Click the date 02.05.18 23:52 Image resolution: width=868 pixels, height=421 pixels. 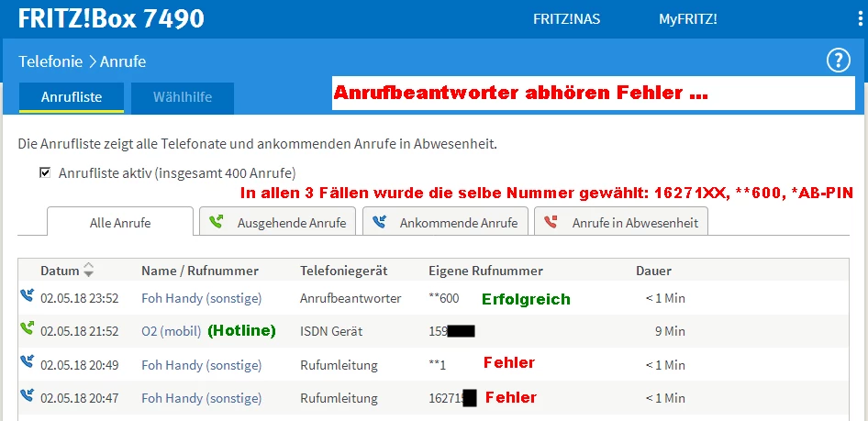(x=79, y=298)
